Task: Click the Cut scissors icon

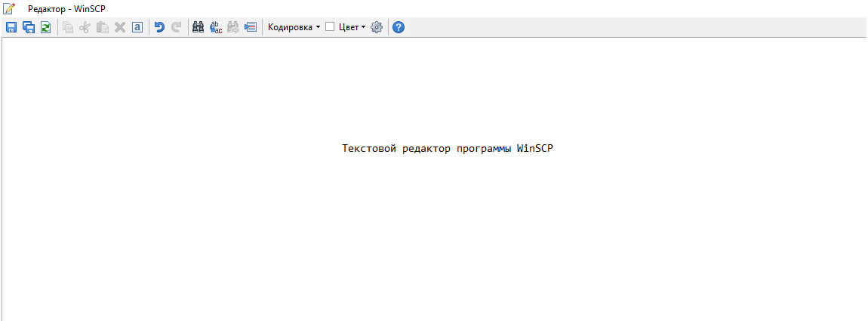Action: [x=85, y=27]
